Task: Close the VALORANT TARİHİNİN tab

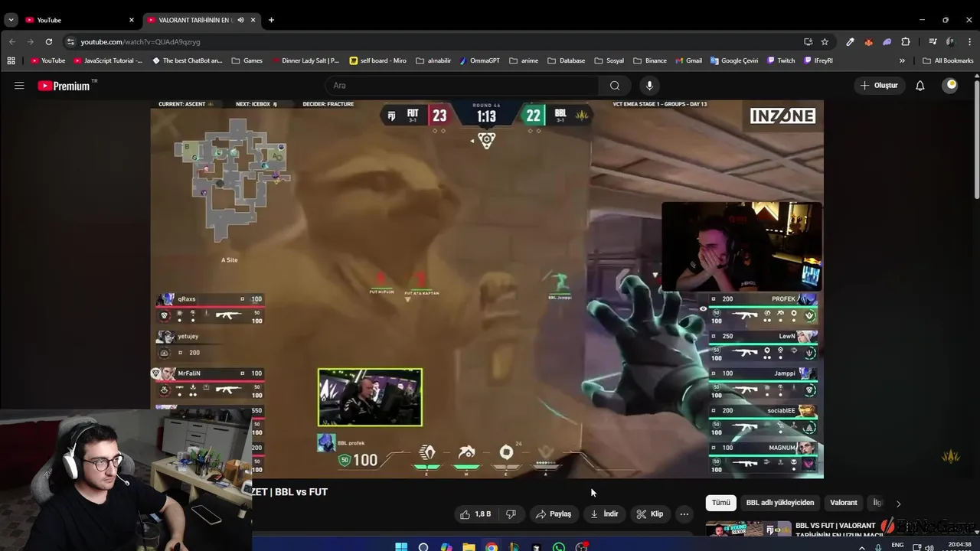Action: click(253, 20)
